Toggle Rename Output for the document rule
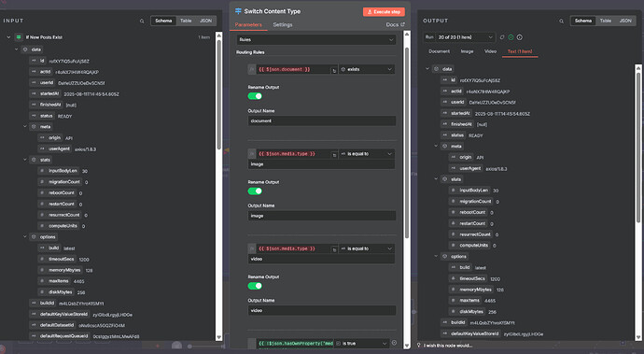Screen dimensions: 644x354 tap(255, 96)
